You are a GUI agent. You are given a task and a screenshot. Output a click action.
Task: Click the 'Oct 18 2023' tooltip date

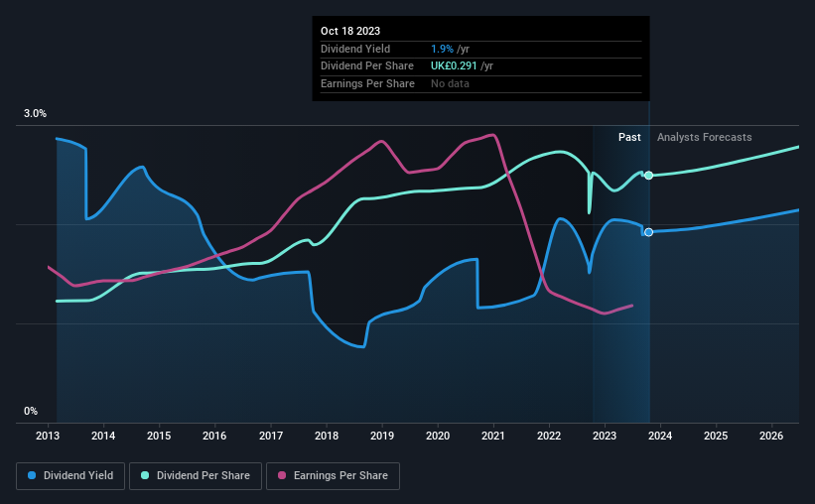pos(350,31)
